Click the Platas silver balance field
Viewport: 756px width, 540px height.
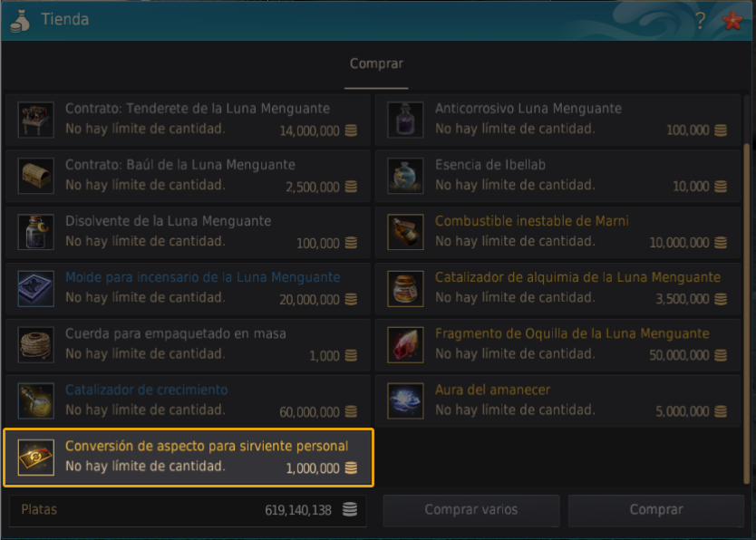point(188,510)
